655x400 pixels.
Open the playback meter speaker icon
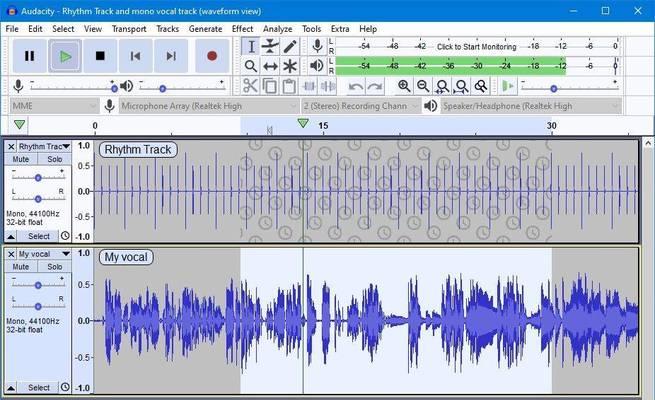(x=317, y=66)
